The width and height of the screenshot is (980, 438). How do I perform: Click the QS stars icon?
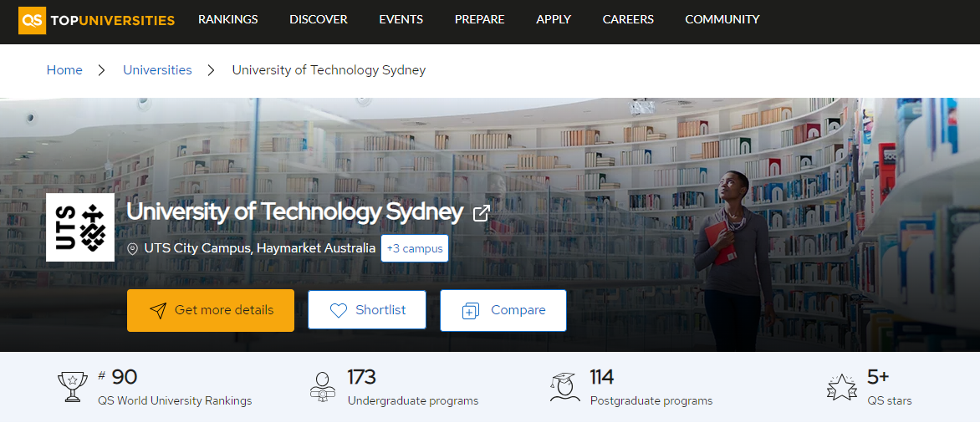[841, 387]
